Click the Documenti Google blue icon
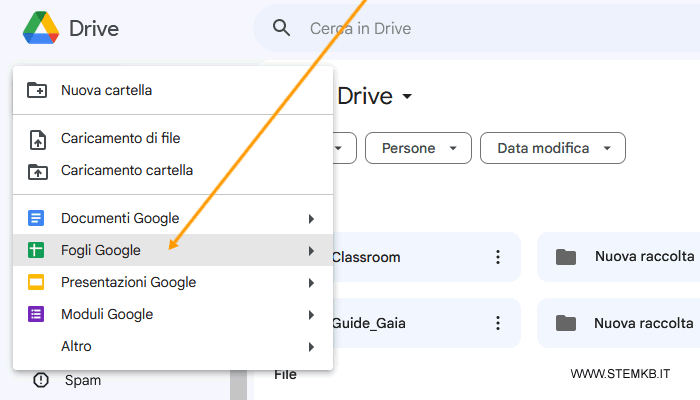The width and height of the screenshot is (700, 400). tap(37, 218)
